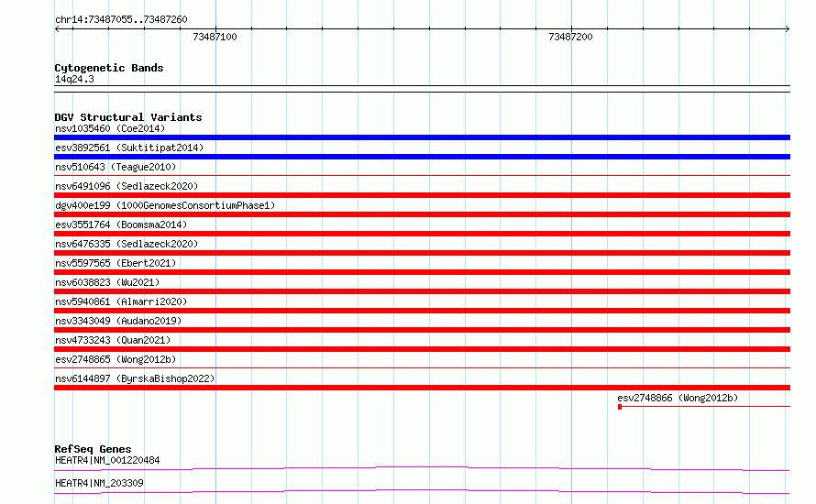Select the red bar under nsv6038823 (Wu2021)
Viewport: 816px width, 504px height.
coord(422,291)
